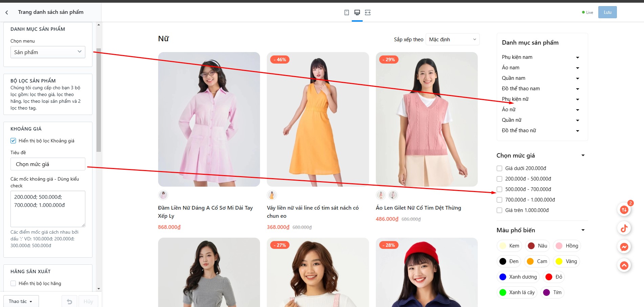Check 'Giá trên 1.000.000đ' price filter
Viewport: 644px width, 307px height.
(499, 210)
